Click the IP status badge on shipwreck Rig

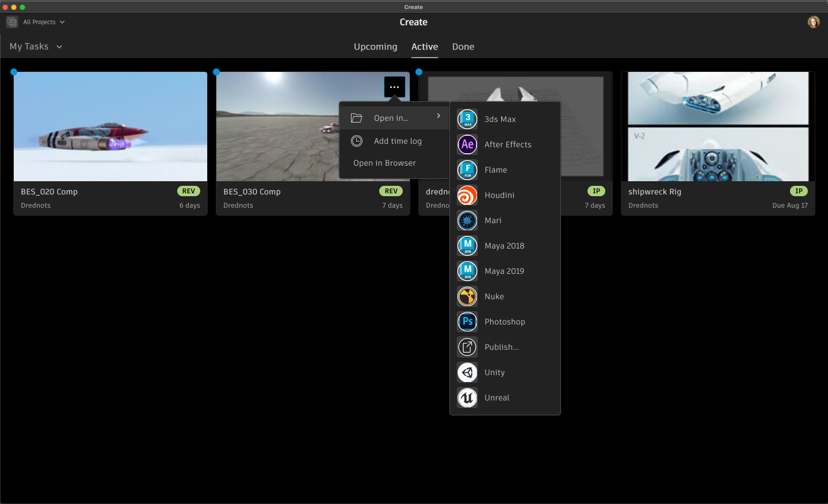click(x=799, y=191)
